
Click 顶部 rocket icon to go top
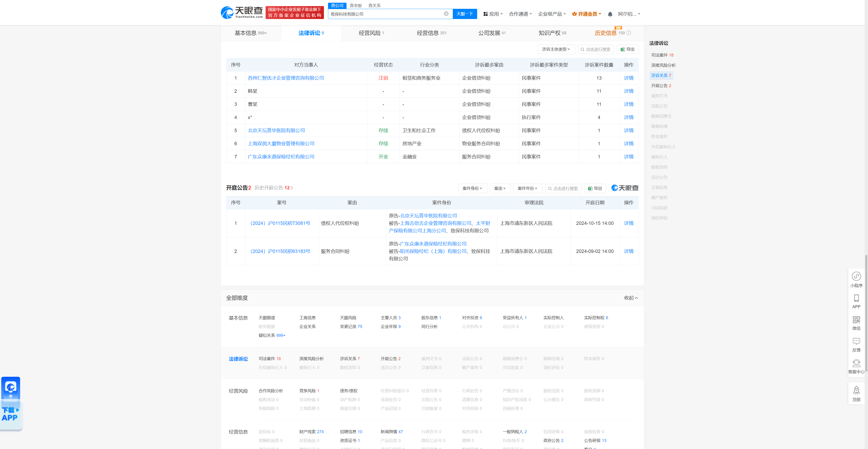(x=856, y=391)
